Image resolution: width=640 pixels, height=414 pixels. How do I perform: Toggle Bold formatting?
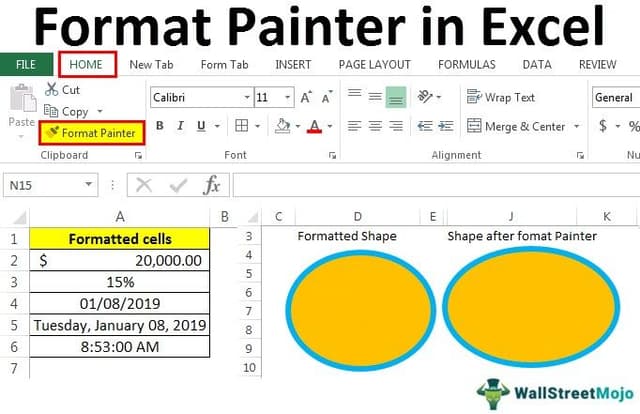(x=159, y=127)
